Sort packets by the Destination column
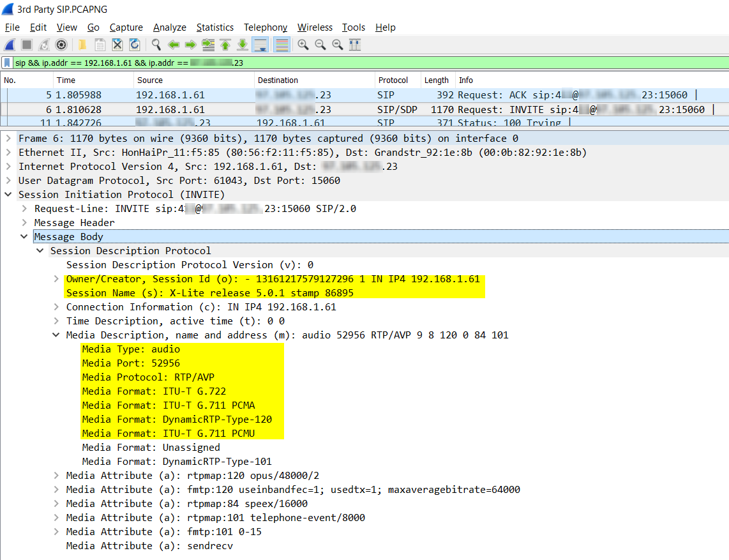Viewport: 729px width, 560px height. pos(314,80)
